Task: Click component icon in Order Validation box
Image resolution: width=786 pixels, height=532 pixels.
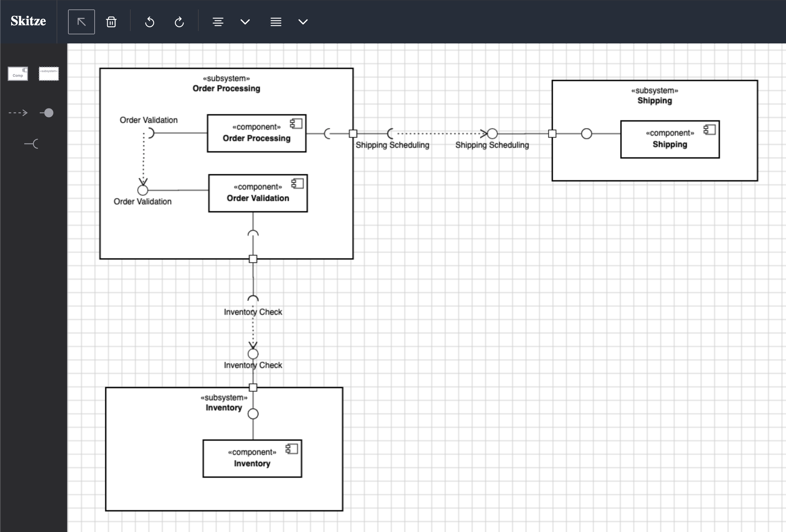Action: (x=297, y=184)
